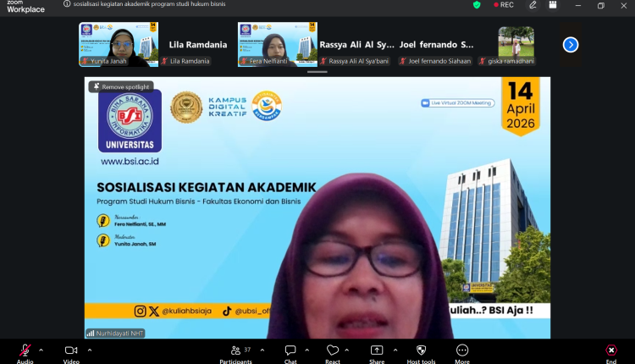The height and width of the screenshot is (364, 635).
Task: Click muted mic icon on Fera Nelfianti
Action: (x=244, y=61)
